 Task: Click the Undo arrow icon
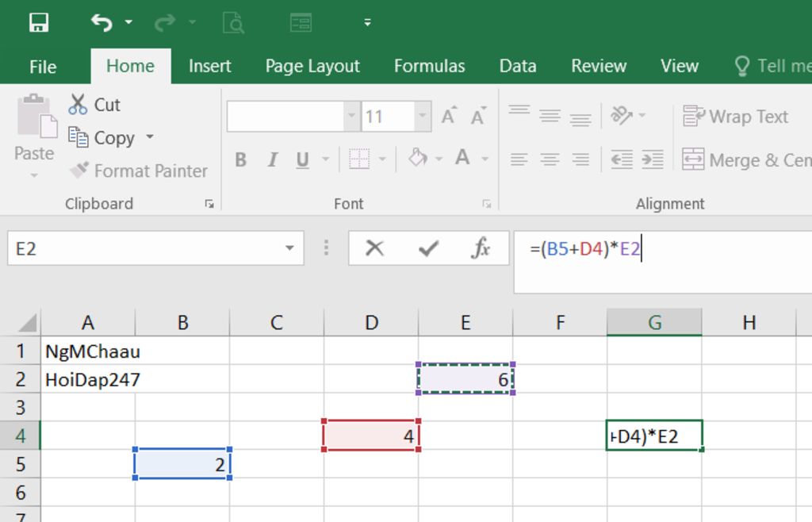point(101,22)
